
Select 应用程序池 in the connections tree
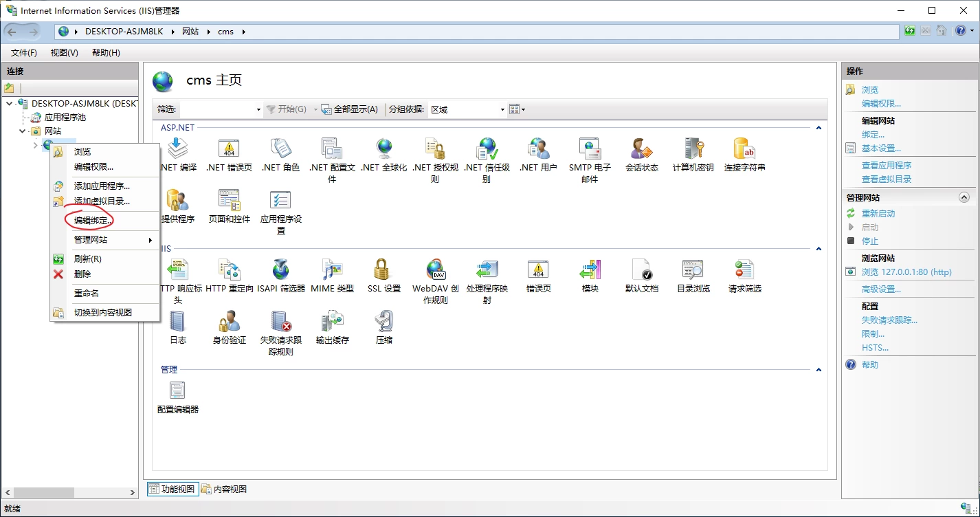click(x=65, y=117)
